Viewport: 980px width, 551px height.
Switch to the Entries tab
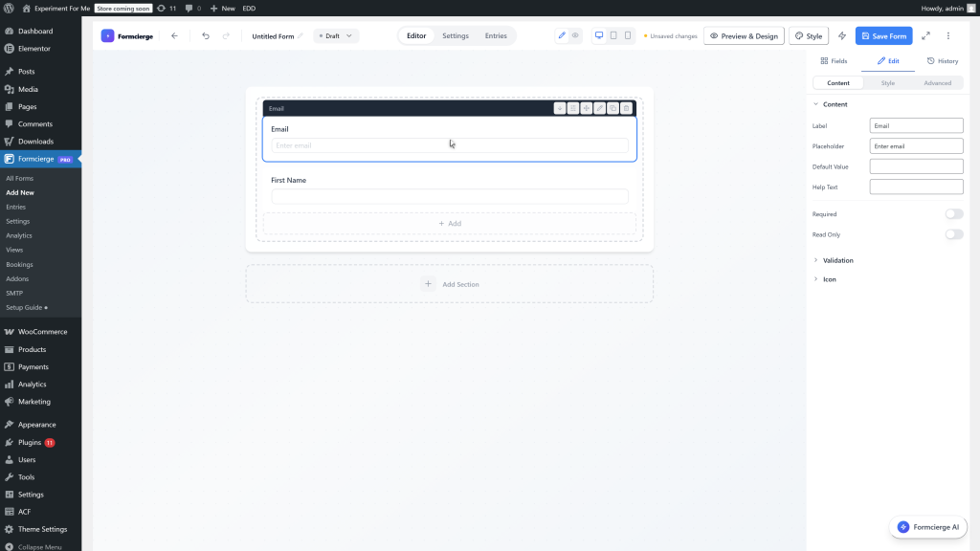(x=496, y=35)
